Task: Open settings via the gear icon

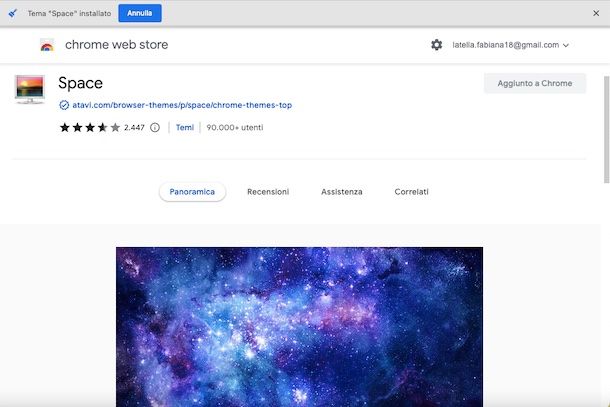Action: tap(436, 45)
